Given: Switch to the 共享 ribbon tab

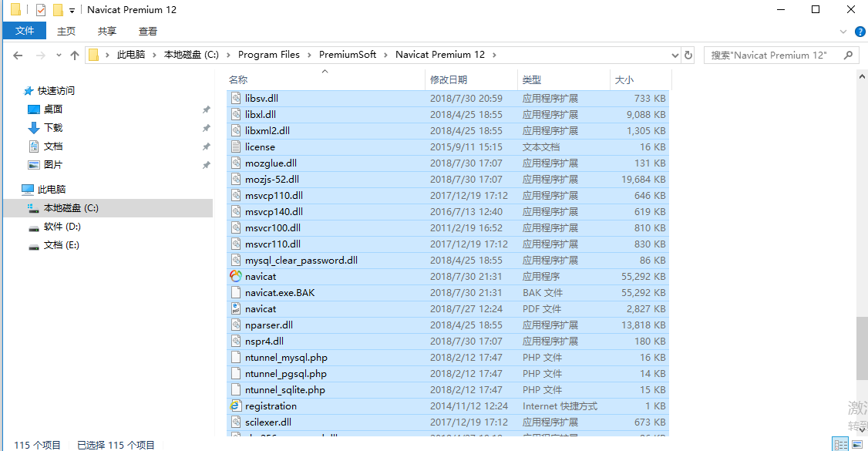Looking at the screenshot, I should (x=107, y=31).
